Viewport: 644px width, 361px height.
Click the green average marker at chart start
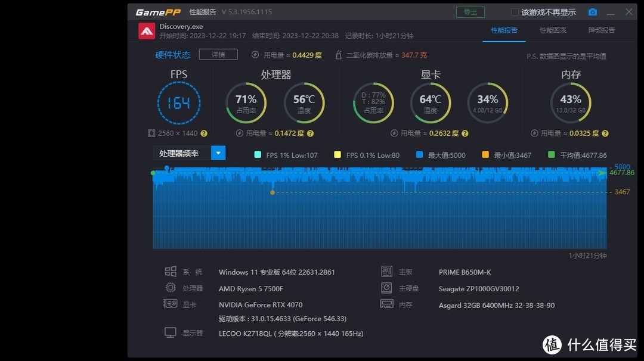153,173
